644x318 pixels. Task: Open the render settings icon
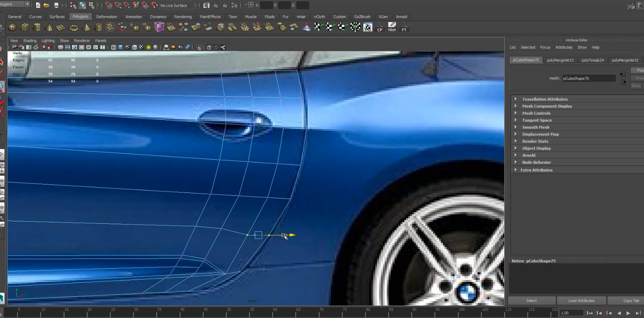tap(234, 5)
